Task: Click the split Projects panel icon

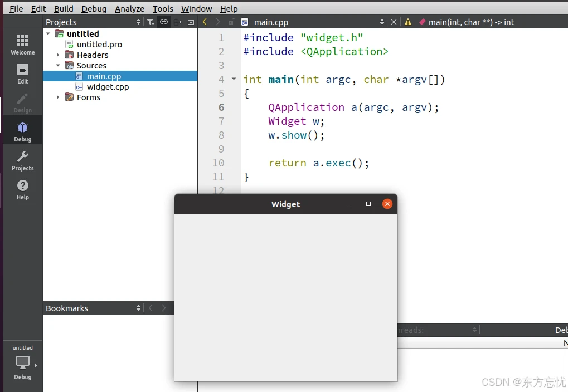Action: [x=177, y=22]
